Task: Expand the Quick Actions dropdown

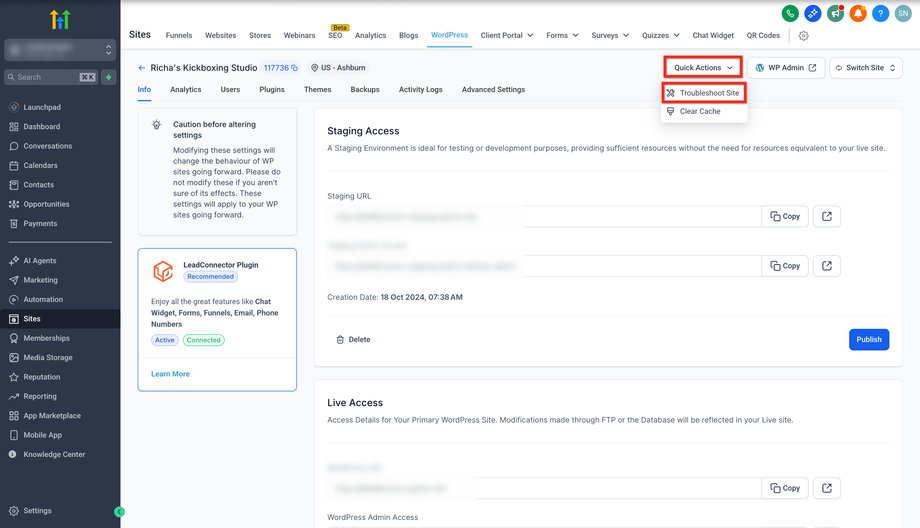Action: pos(703,67)
